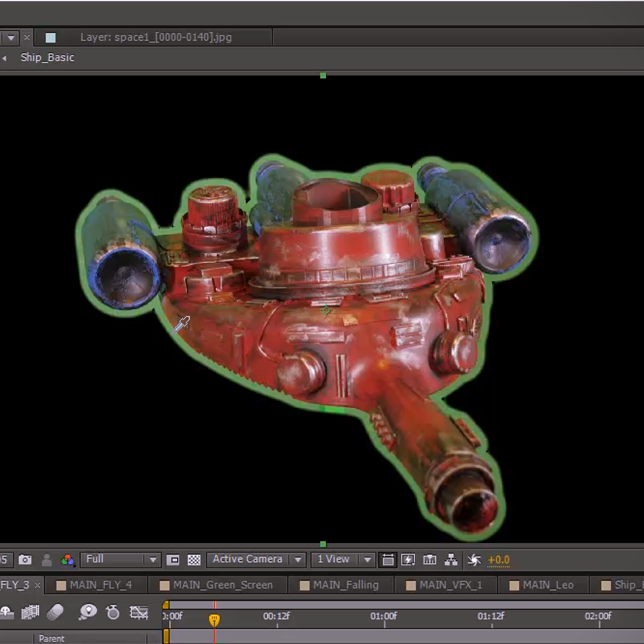Click the Show Channel RGB circles icon

pos(67,560)
